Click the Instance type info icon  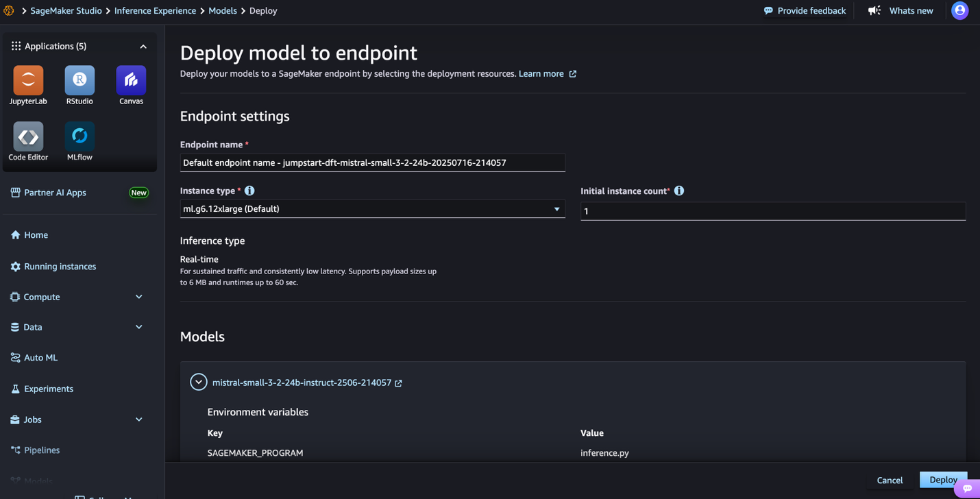click(x=249, y=191)
